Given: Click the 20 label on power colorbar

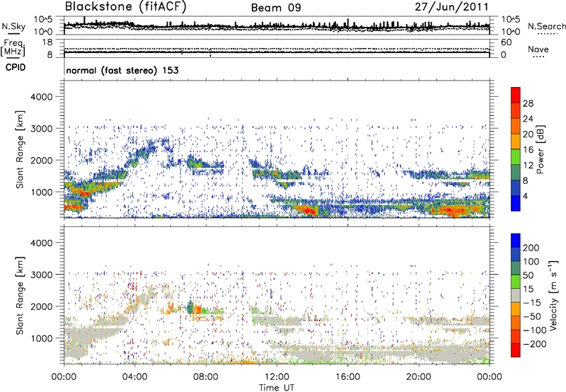Looking at the screenshot, I should point(528,134).
